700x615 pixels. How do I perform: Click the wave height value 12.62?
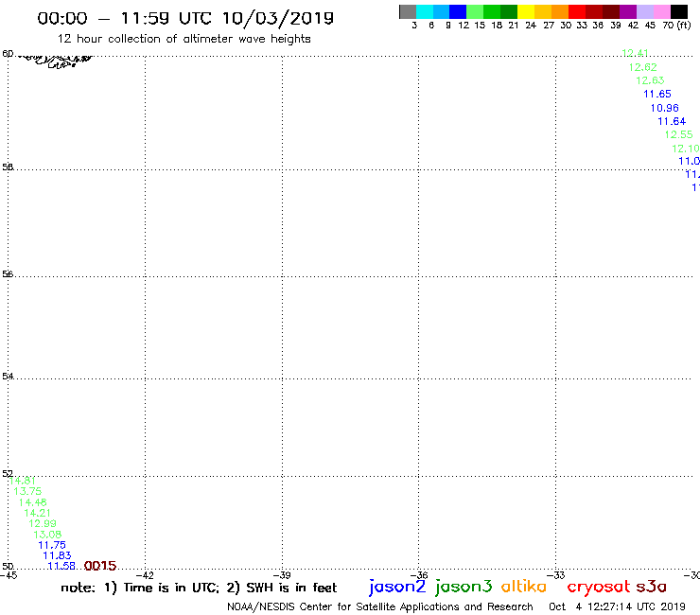click(642, 67)
